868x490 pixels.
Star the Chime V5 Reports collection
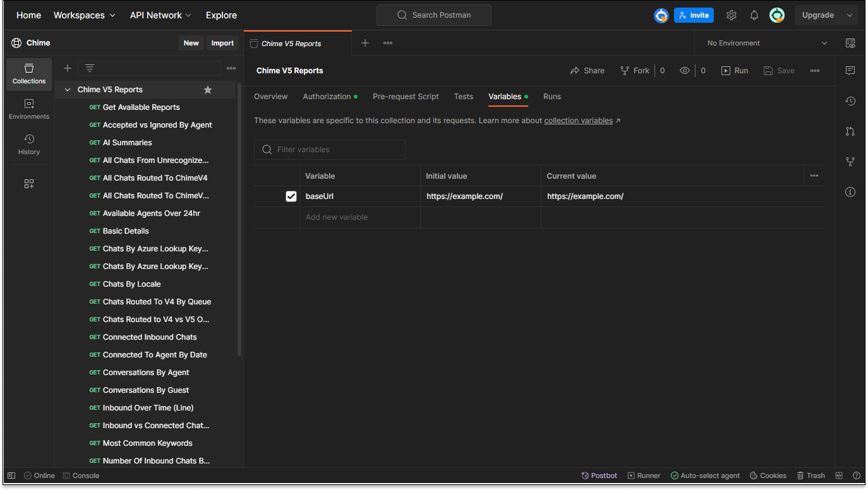pos(208,90)
